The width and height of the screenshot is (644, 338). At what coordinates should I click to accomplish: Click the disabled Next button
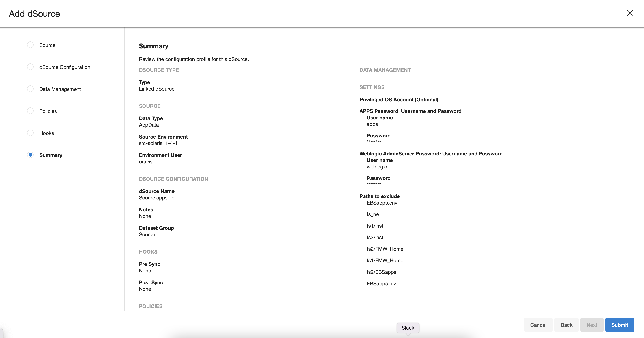coord(591,325)
